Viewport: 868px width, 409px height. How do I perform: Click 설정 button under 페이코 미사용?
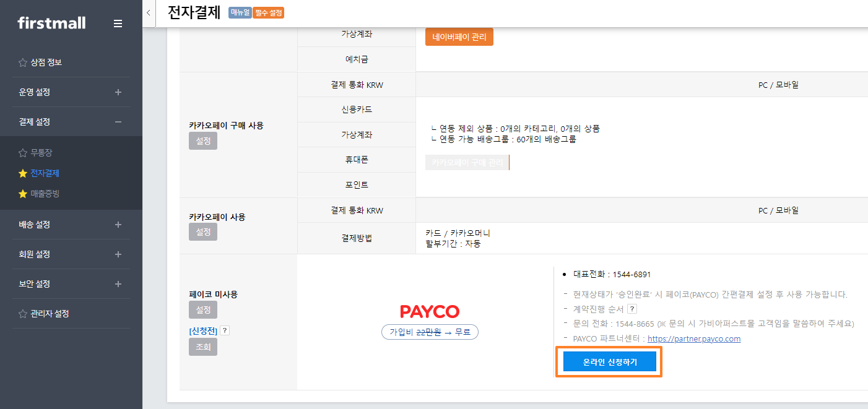point(203,310)
